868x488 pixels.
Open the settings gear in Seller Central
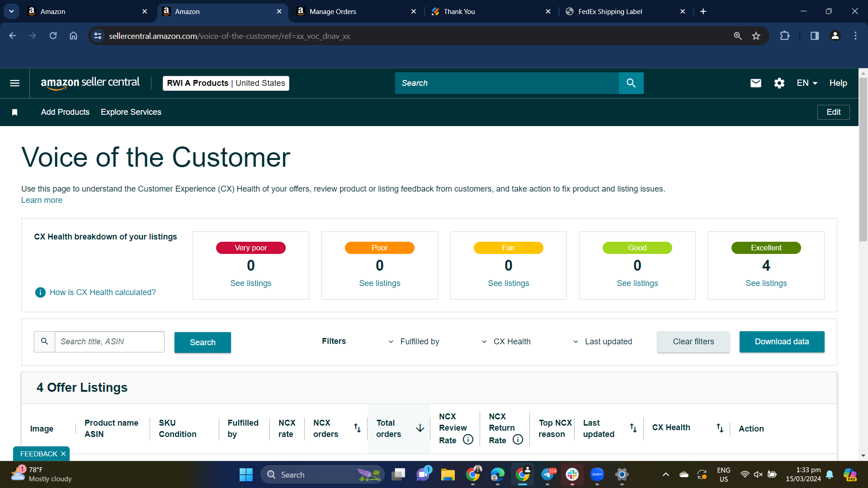tap(779, 83)
